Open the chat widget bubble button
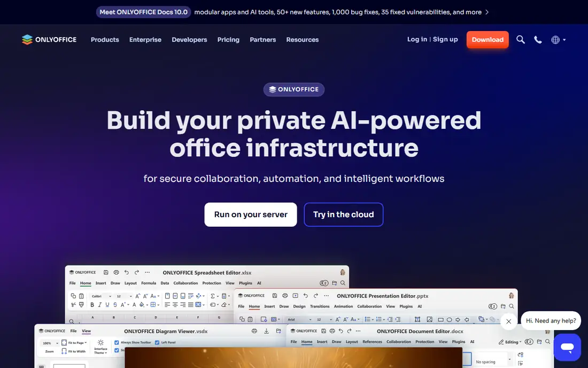 (567, 347)
